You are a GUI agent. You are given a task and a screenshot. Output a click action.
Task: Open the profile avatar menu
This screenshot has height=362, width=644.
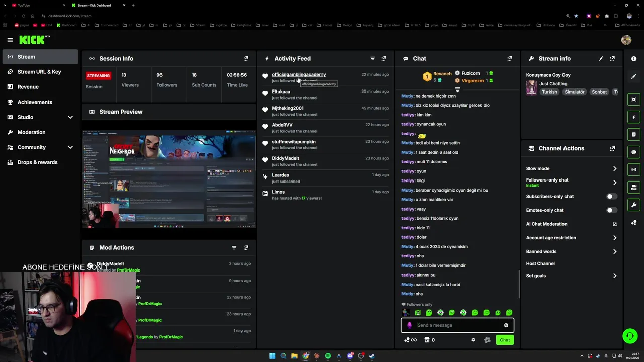coord(626,40)
